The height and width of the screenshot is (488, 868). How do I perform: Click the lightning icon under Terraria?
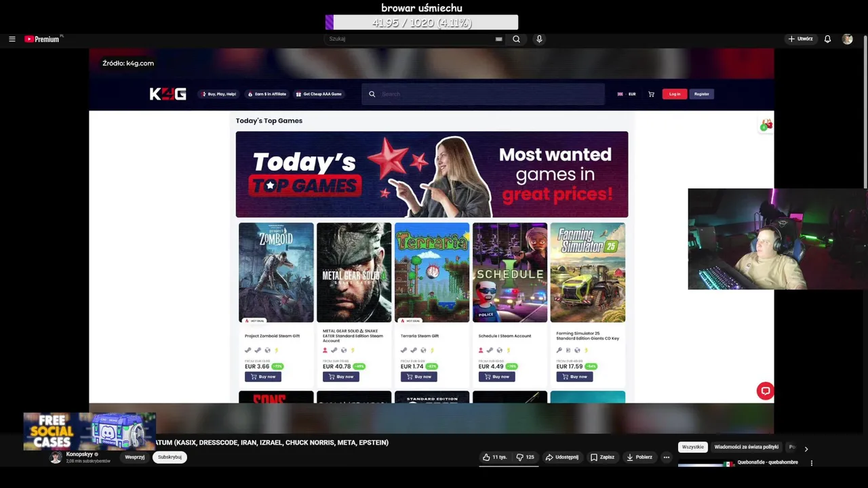432,350
